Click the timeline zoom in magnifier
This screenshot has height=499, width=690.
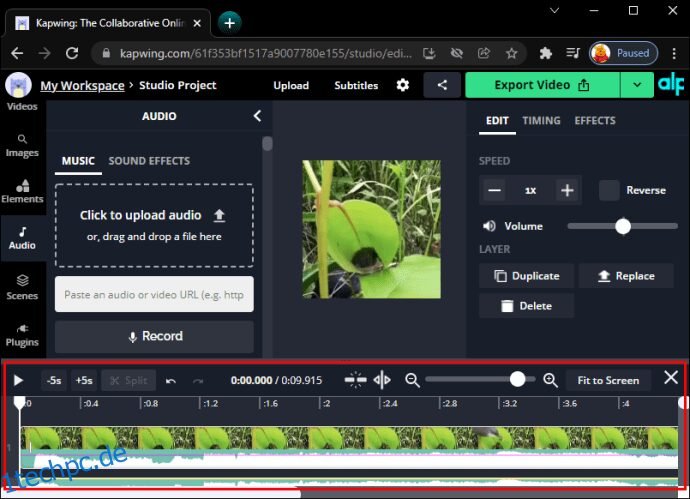(x=551, y=380)
